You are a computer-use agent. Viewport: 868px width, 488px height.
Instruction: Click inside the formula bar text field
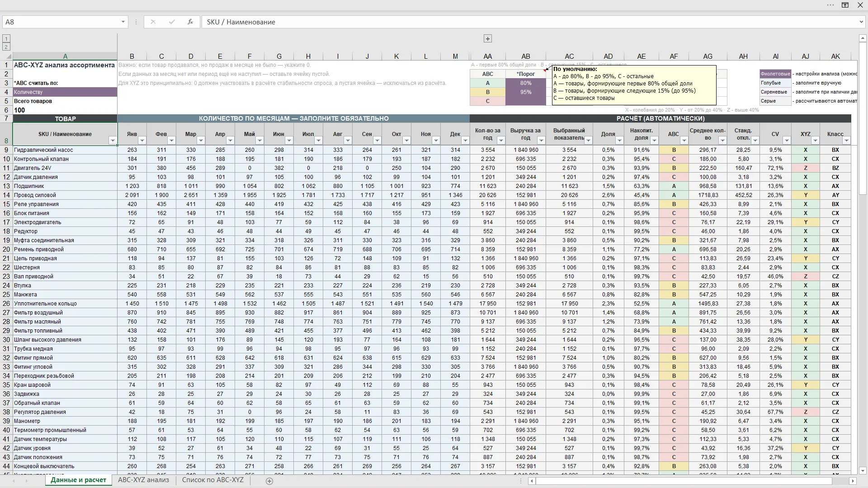[529, 22]
